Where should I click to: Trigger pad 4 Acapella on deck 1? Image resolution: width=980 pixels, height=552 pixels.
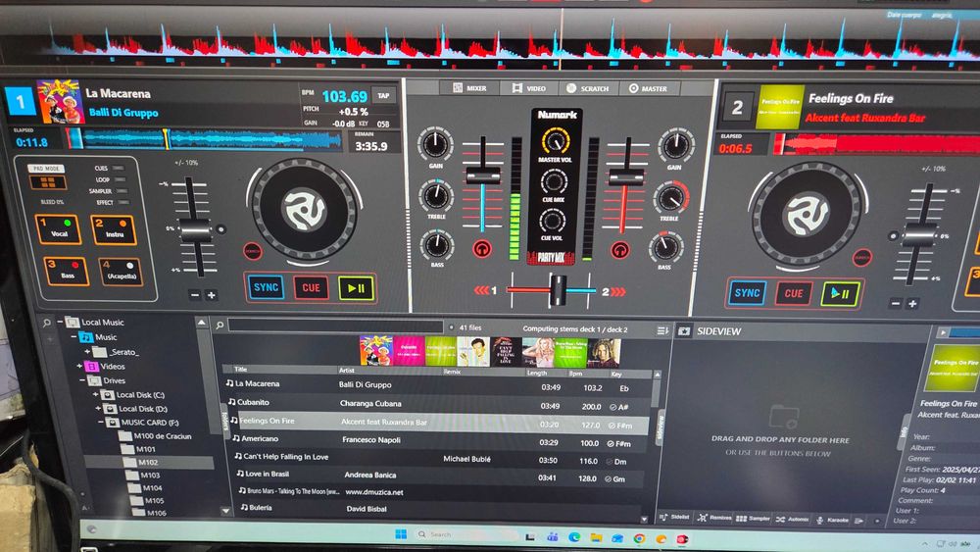click(121, 272)
